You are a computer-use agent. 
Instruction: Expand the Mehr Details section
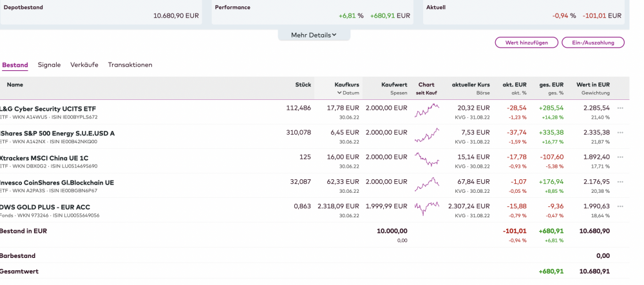pyautogui.click(x=314, y=35)
